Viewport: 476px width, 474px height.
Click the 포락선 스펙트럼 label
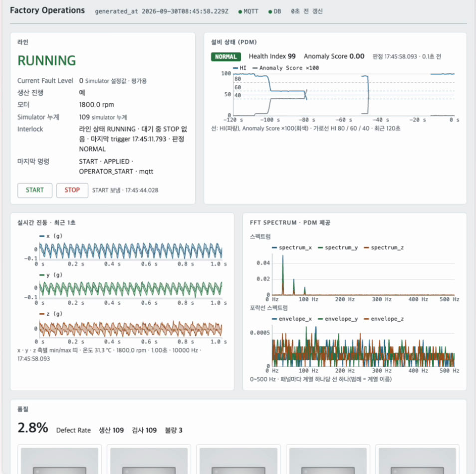268,308
